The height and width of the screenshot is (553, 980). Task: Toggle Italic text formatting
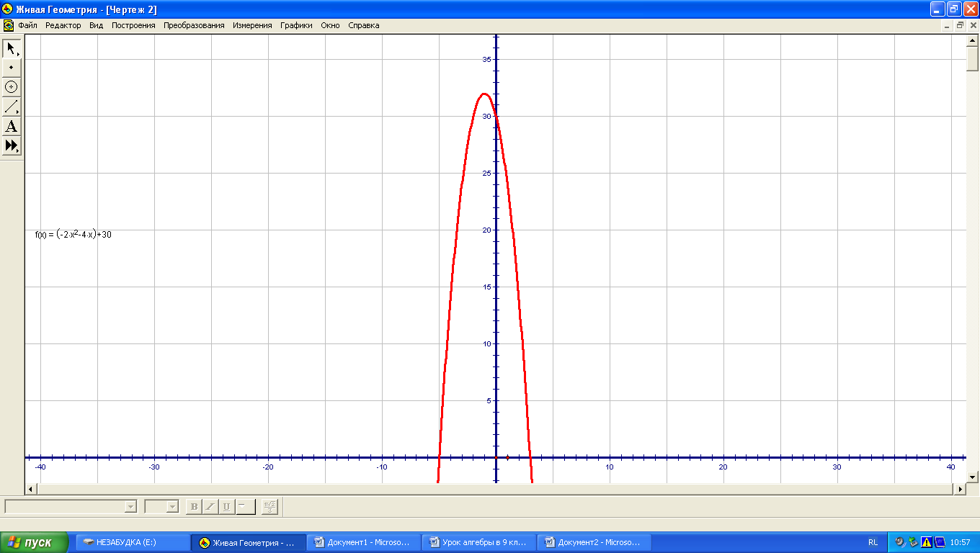(210, 506)
